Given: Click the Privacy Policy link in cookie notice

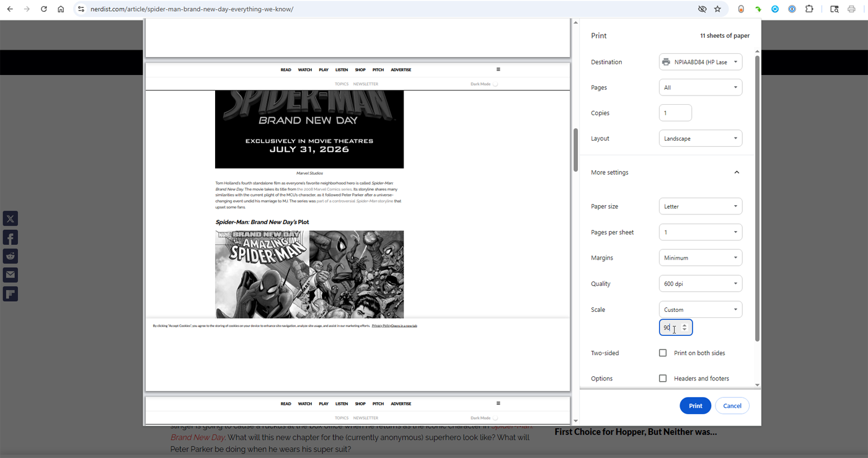Looking at the screenshot, I should (381, 325).
